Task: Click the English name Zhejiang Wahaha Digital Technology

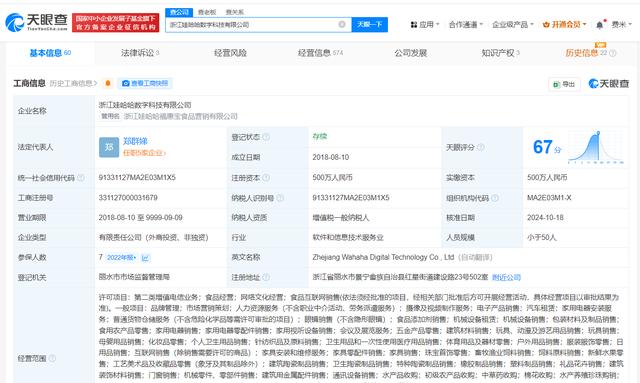Action: tap(383, 257)
